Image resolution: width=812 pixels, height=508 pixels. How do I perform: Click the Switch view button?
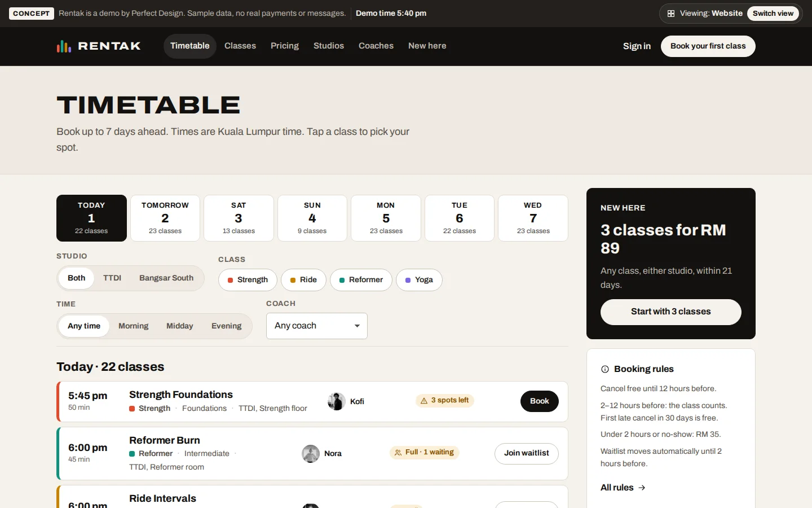(x=773, y=14)
